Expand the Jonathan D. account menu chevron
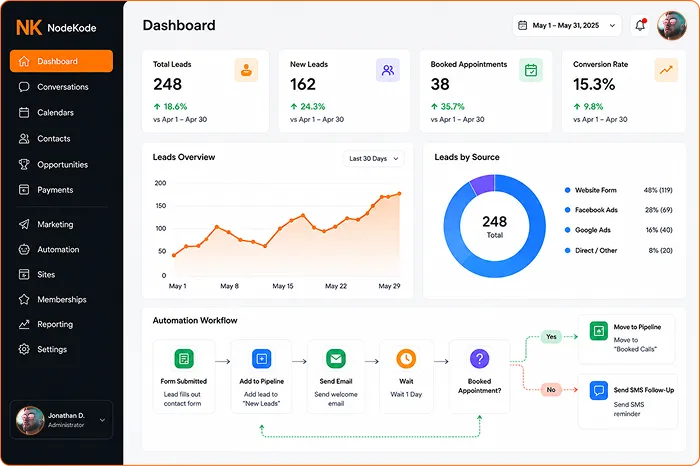This screenshot has height=466, width=700. [x=102, y=420]
